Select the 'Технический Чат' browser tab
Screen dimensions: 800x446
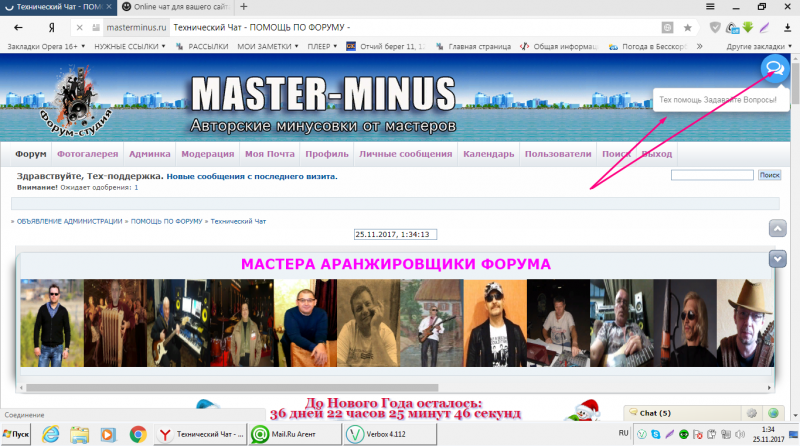[x=58, y=7]
